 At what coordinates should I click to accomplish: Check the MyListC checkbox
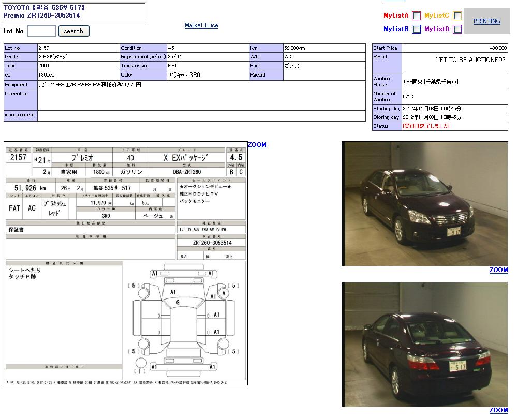tap(457, 16)
